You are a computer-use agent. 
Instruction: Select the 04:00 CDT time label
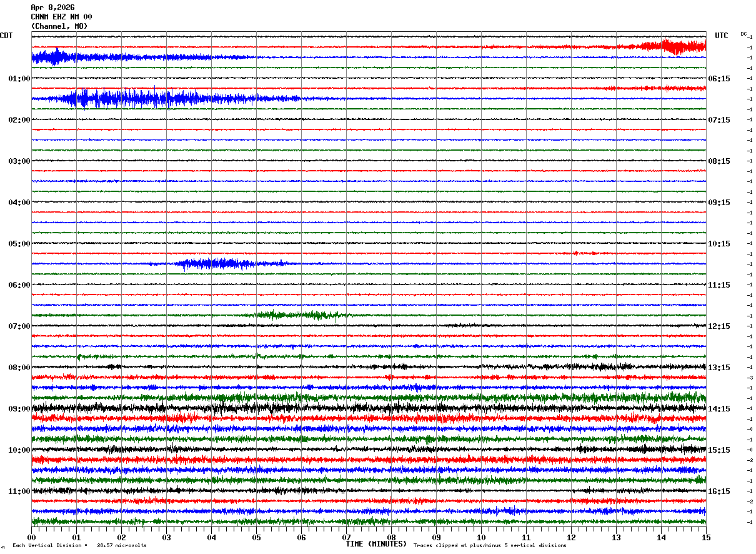[19, 202]
